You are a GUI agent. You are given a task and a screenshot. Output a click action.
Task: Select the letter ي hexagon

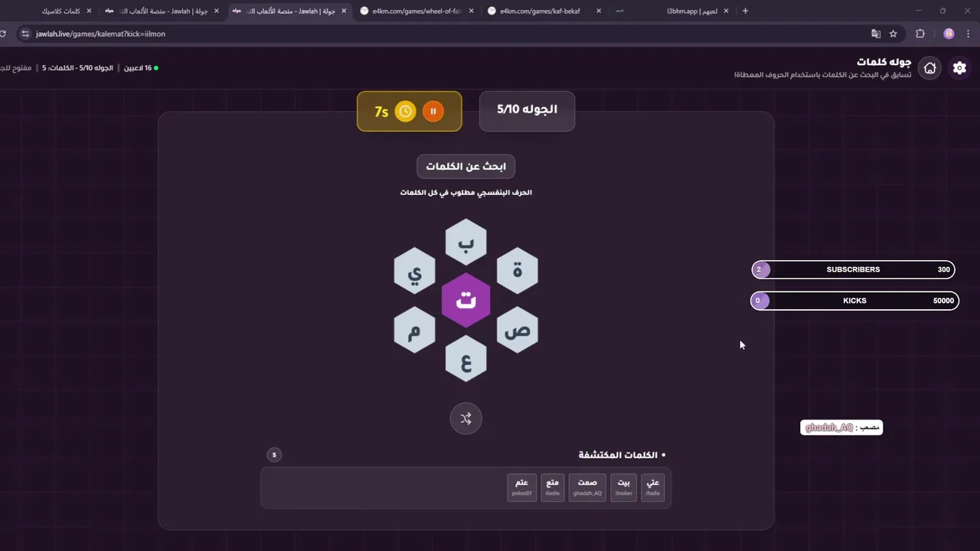point(414,270)
